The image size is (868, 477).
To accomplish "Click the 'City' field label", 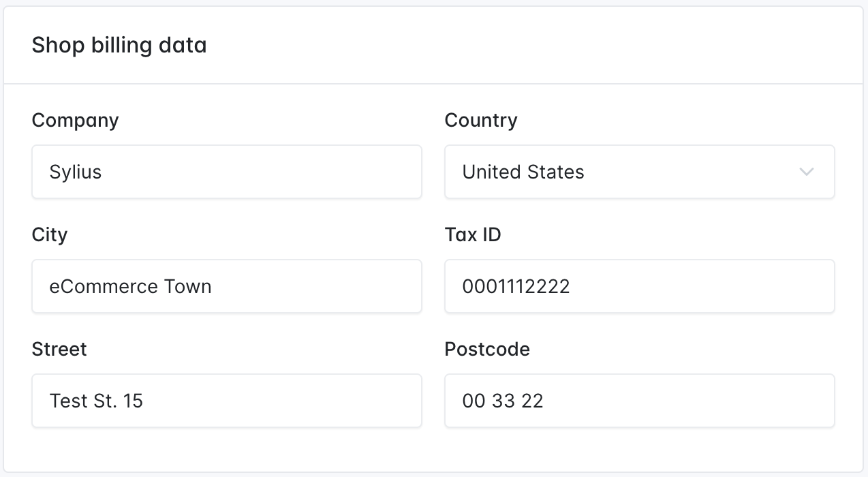I will coord(50,235).
